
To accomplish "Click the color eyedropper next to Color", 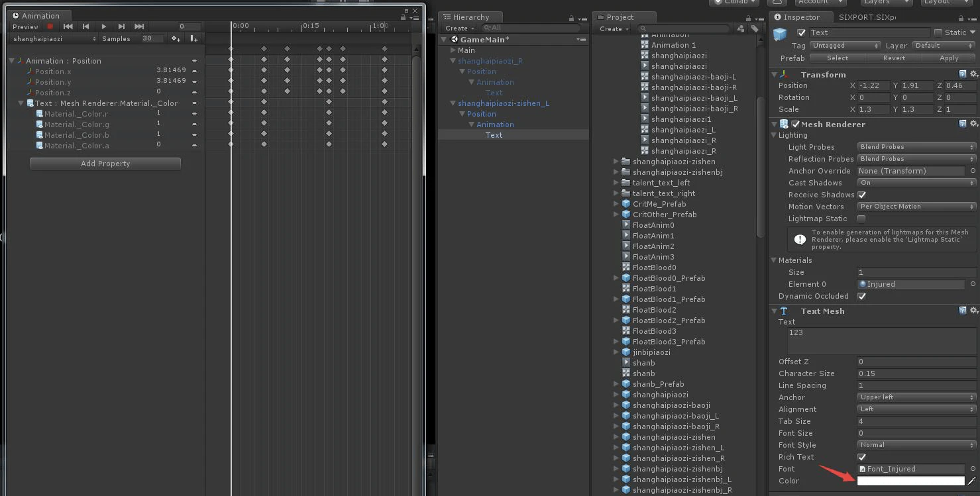I will coord(973,481).
